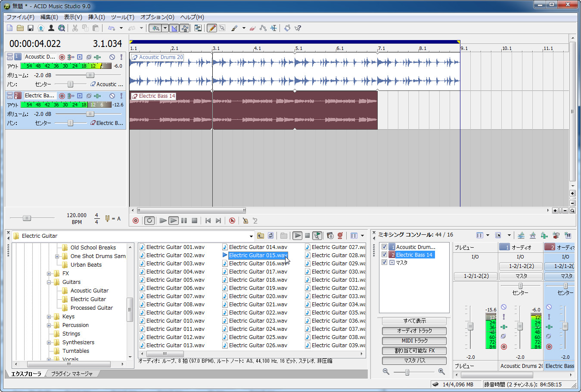Click the 割り当て可能な FX button
The image size is (581, 392).
(414, 351)
